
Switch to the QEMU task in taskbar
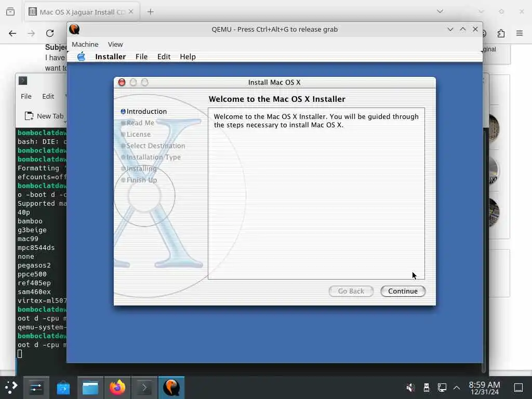[x=171, y=388]
